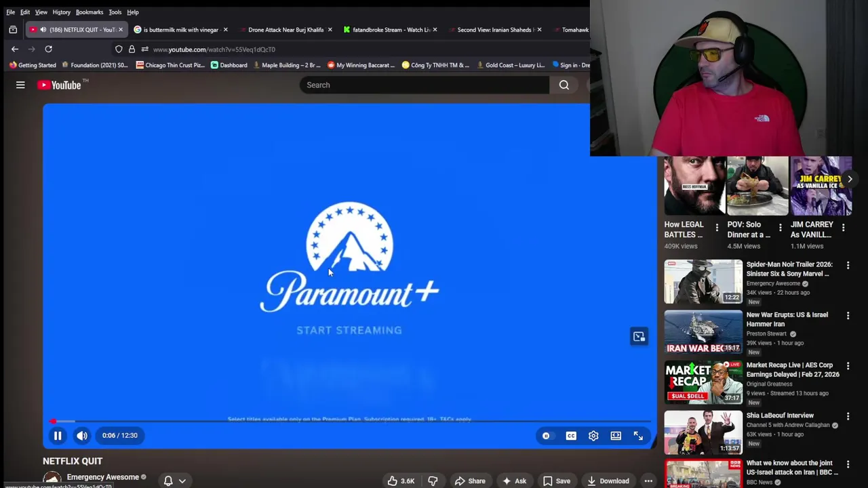This screenshot has height=488, width=868.
Task: Open the Bookmarks menu
Action: (90, 12)
